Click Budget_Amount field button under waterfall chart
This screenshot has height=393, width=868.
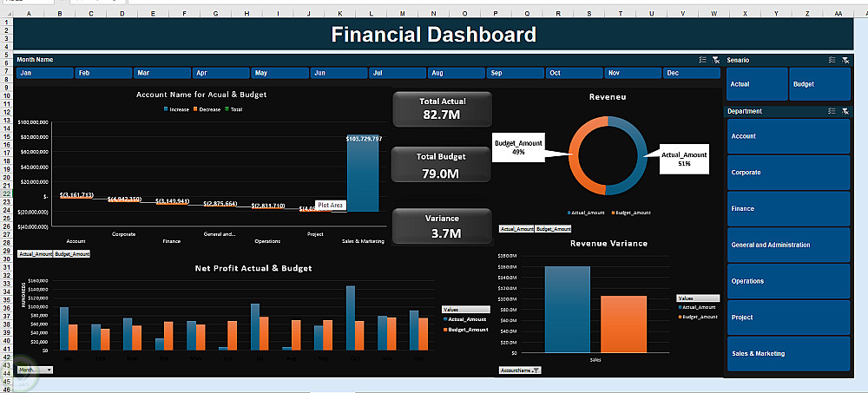tap(72, 254)
